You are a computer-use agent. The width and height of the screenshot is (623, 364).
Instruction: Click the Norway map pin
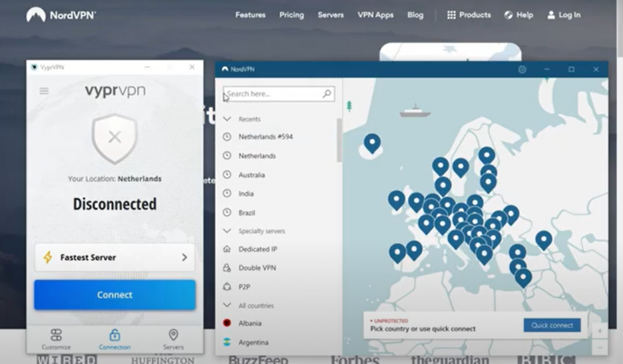440,166
